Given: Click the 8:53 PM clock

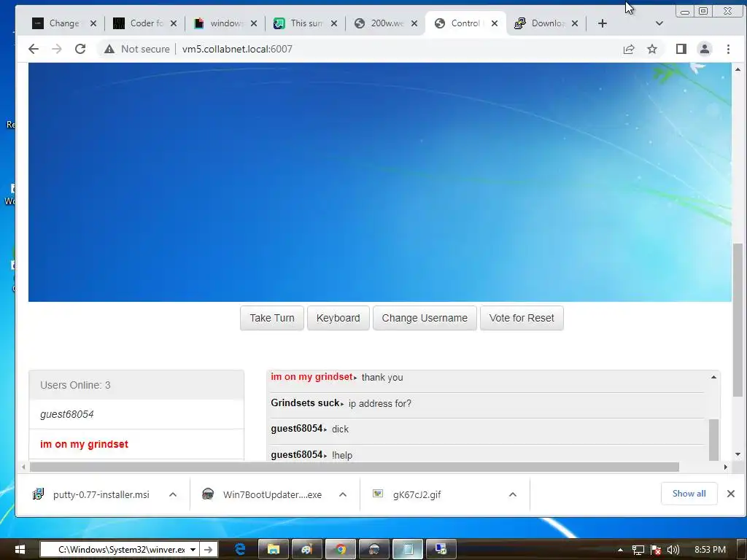Looking at the screenshot, I should tap(710, 550).
